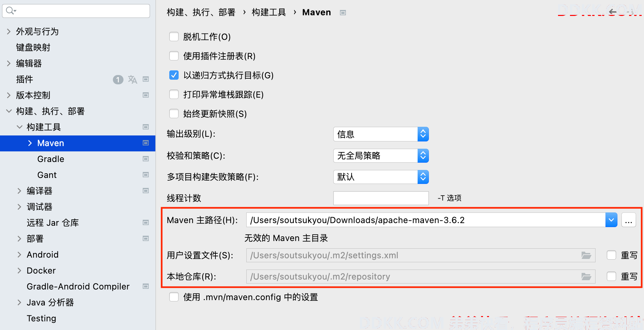This screenshot has width=644, height=330.
Task: Click the ... browse button for Maven home
Action: click(x=629, y=220)
